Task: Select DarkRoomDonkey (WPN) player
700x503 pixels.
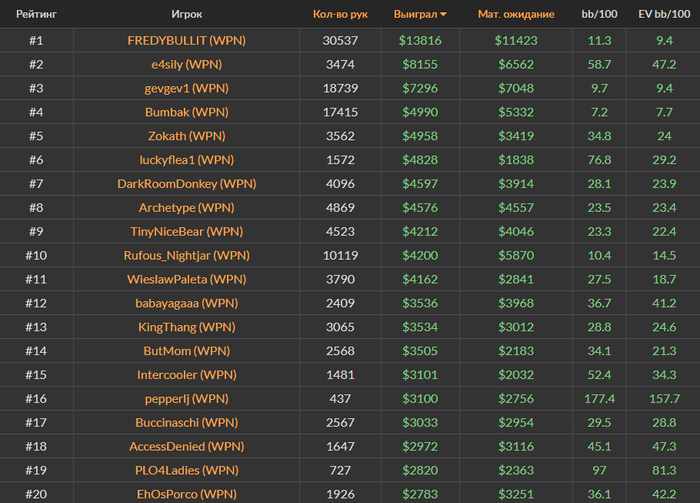Action: pyautogui.click(x=187, y=184)
